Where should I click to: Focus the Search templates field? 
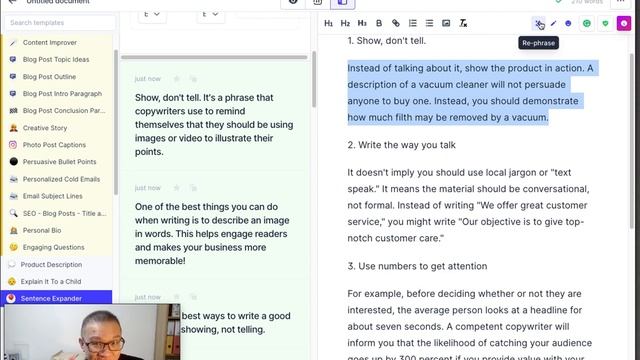coord(60,22)
